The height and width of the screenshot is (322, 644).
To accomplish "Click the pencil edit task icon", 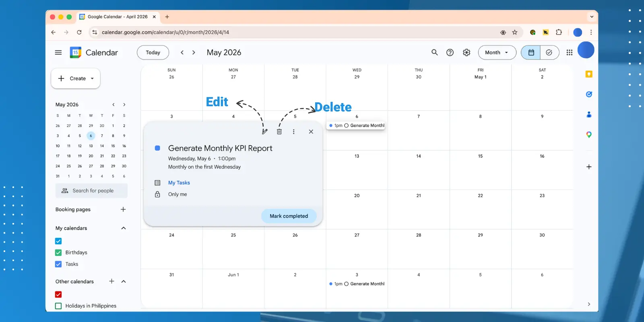I will point(264,132).
